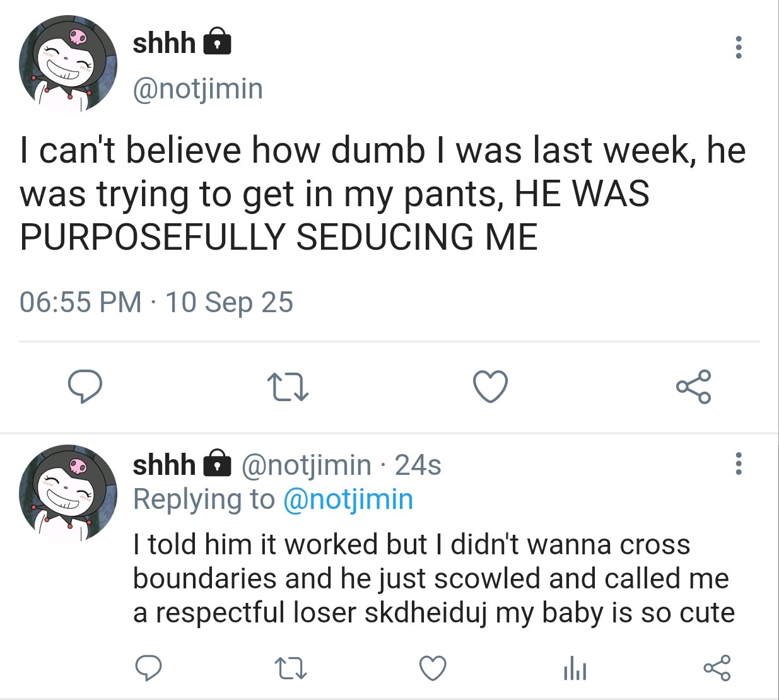Image resolution: width=779 pixels, height=700 pixels.
Task: Like the main tweet
Action: (x=490, y=387)
